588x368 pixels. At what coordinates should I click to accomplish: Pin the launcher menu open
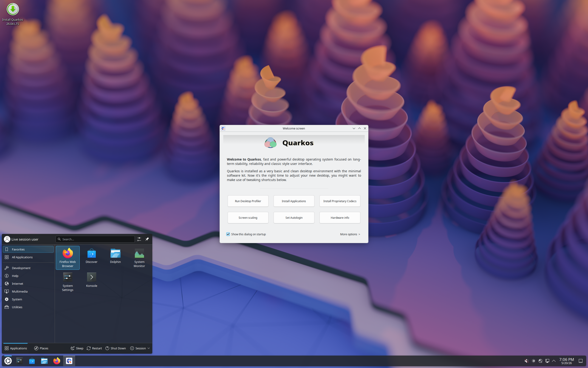147,239
